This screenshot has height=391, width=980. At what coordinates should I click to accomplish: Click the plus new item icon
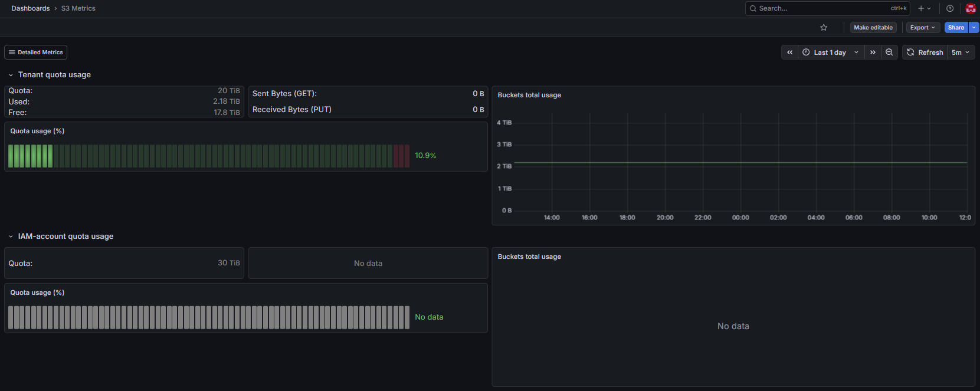(924, 8)
